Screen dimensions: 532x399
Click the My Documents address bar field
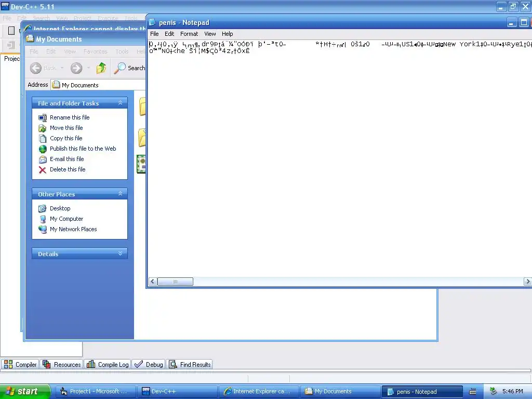(x=98, y=85)
